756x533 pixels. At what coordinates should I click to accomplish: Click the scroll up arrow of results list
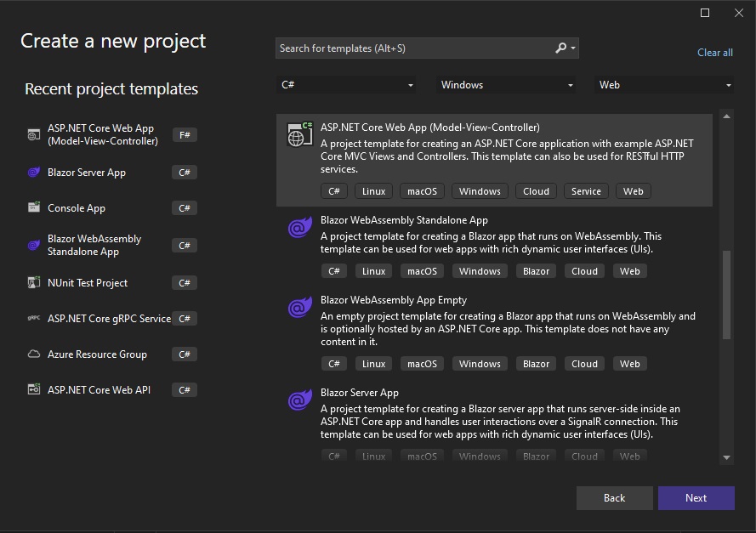click(726, 116)
